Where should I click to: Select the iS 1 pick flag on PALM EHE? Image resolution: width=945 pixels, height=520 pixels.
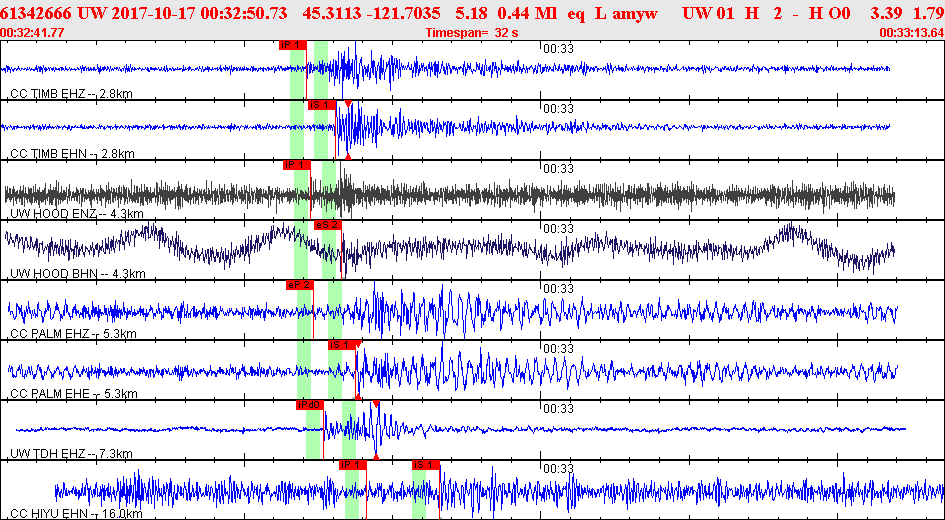tap(342, 345)
